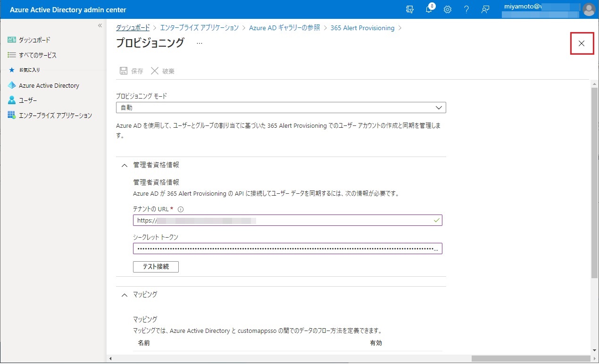The width and height of the screenshot is (599, 364).
Task: Open the Cloud Shell icon in header
Action: [x=409, y=9]
